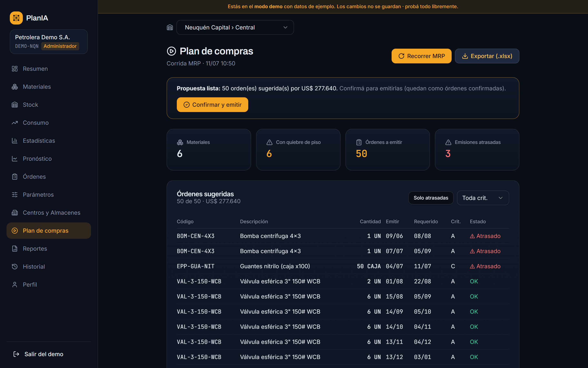Click the 13/12 emit date cell
Image resolution: width=588 pixels, height=368 pixels.
tap(394, 357)
